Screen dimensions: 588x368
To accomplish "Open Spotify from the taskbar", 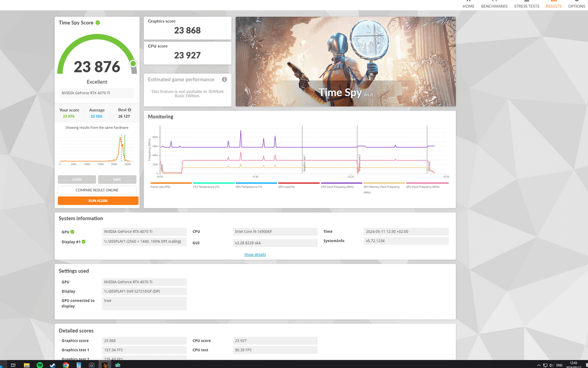I will pyautogui.click(x=40, y=365).
